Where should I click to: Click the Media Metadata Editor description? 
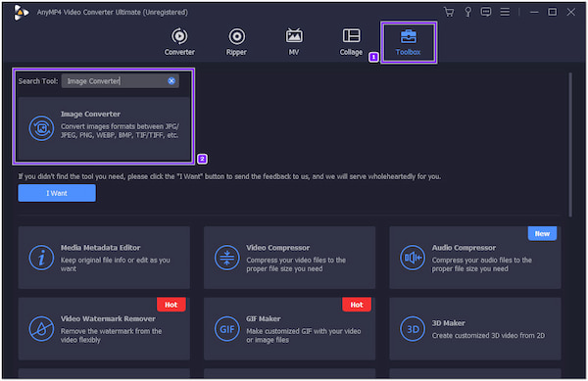(x=116, y=264)
